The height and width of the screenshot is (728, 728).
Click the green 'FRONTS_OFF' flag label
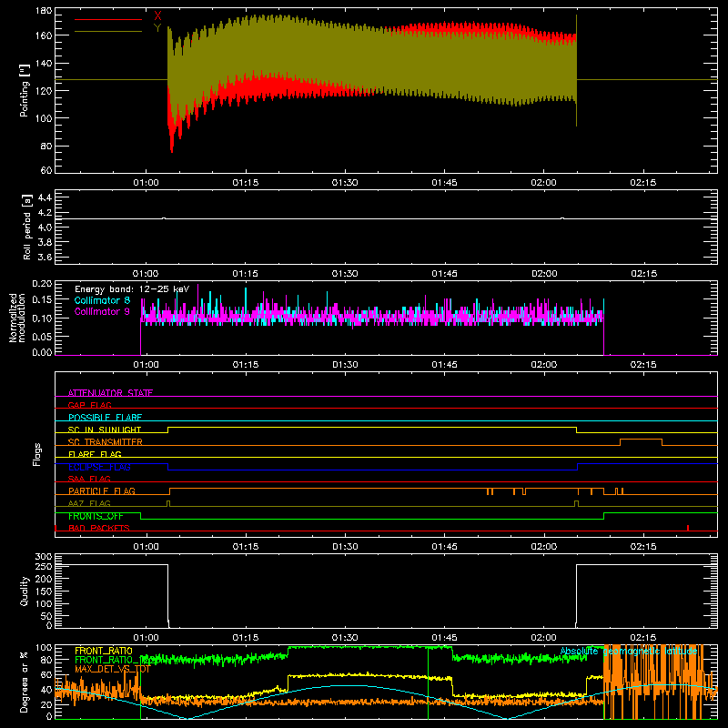click(96, 516)
